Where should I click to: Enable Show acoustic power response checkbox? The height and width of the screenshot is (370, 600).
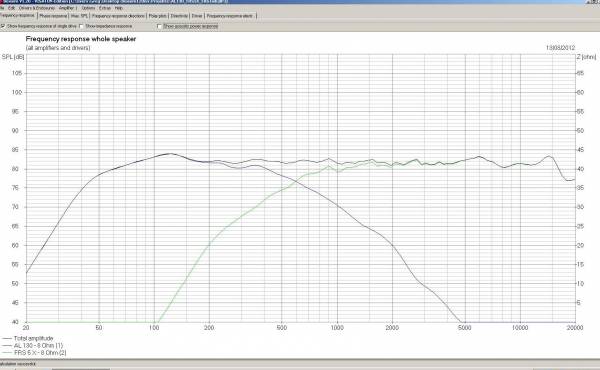(159, 26)
